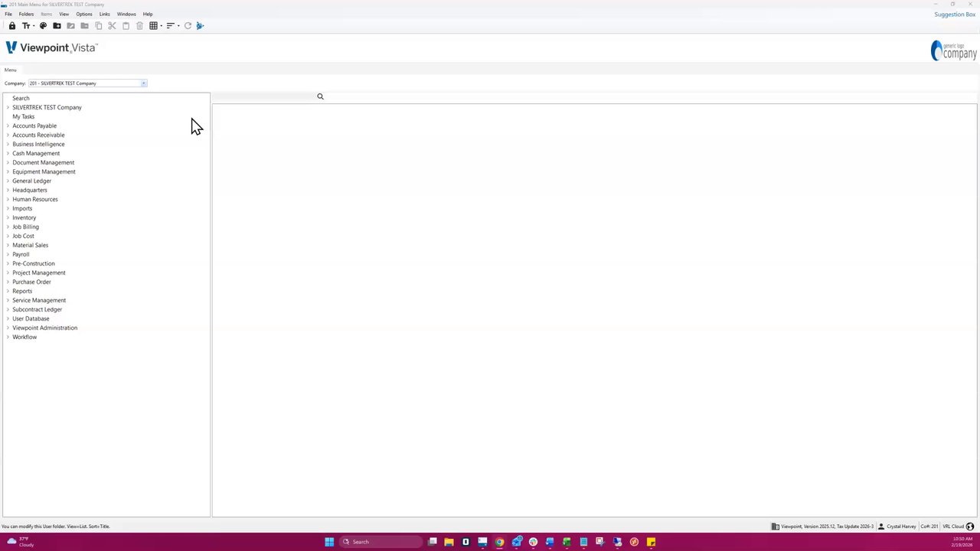This screenshot has height=551, width=980.
Task: Open the Folders menu
Action: click(x=26, y=14)
